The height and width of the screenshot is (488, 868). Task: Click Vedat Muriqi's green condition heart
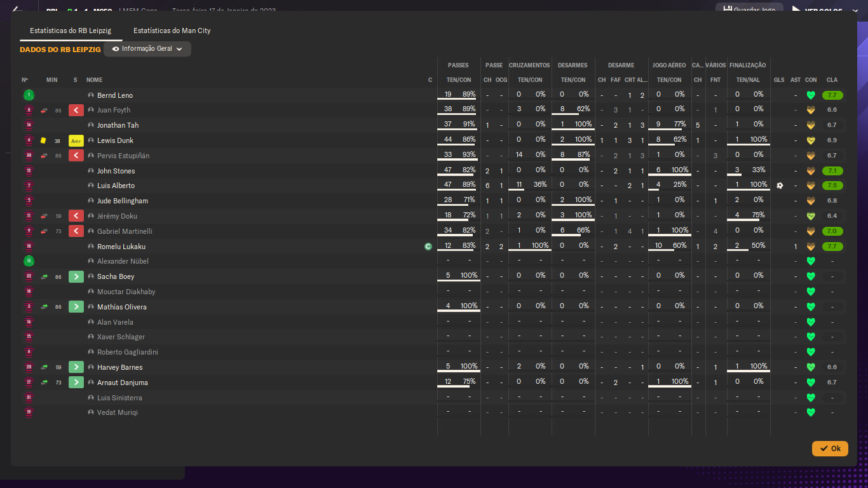tap(811, 412)
